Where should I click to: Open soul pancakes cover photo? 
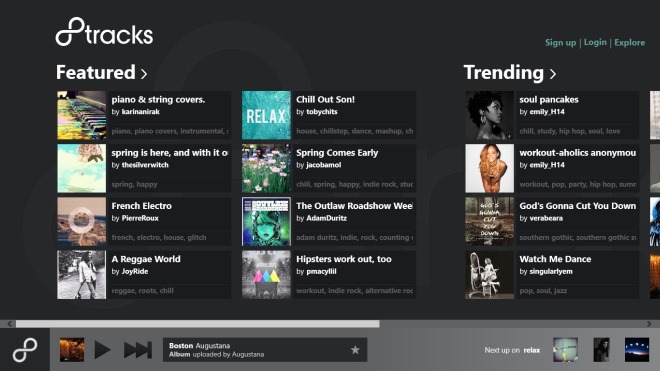[490, 115]
